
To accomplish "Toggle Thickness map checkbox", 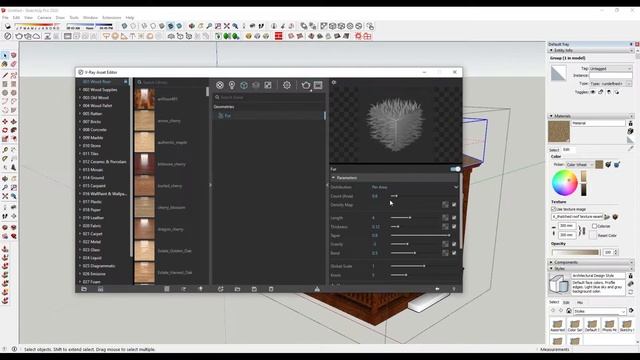I will [454, 227].
